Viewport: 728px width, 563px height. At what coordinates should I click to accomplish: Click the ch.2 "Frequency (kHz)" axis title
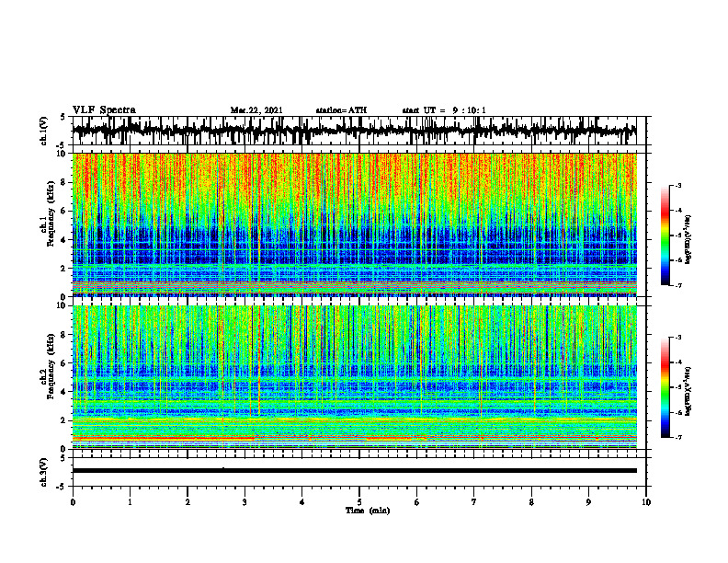tap(51, 366)
